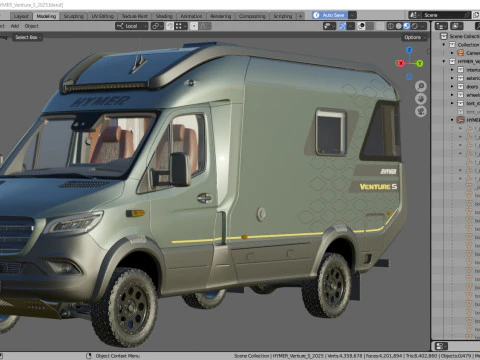Expand the exterior collection
This screenshot has height=360, width=480.
[452, 78]
